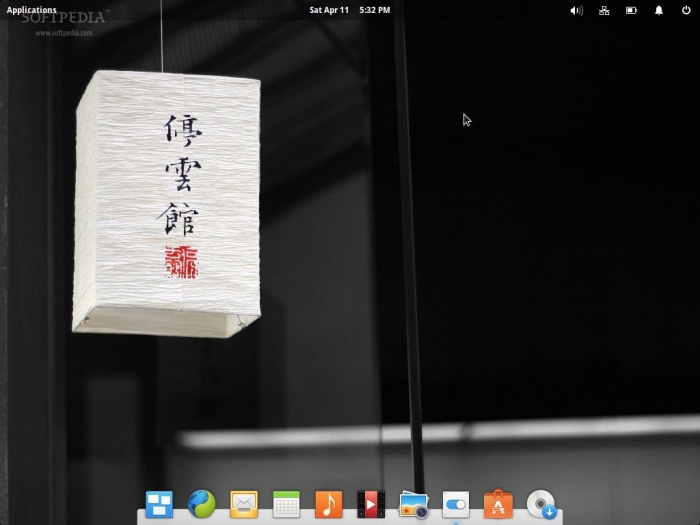Launch AppCenter from the dock
The height and width of the screenshot is (525, 700).
pos(498,504)
